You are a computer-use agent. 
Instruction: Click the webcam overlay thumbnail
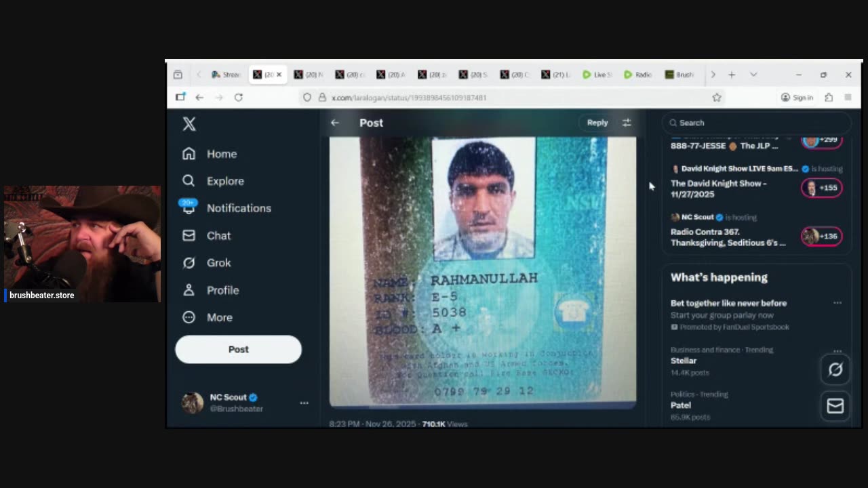(82, 243)
